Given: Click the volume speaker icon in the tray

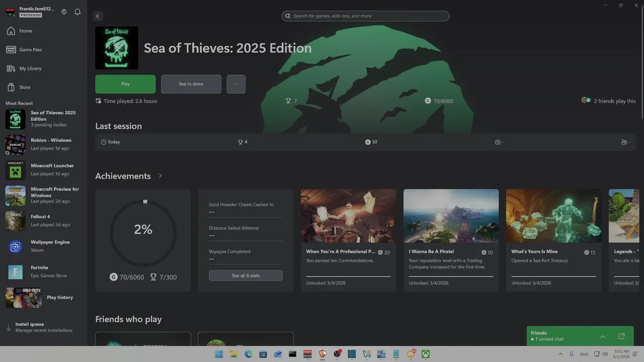Looking at the screenshot, I should (x=606, y=354).
